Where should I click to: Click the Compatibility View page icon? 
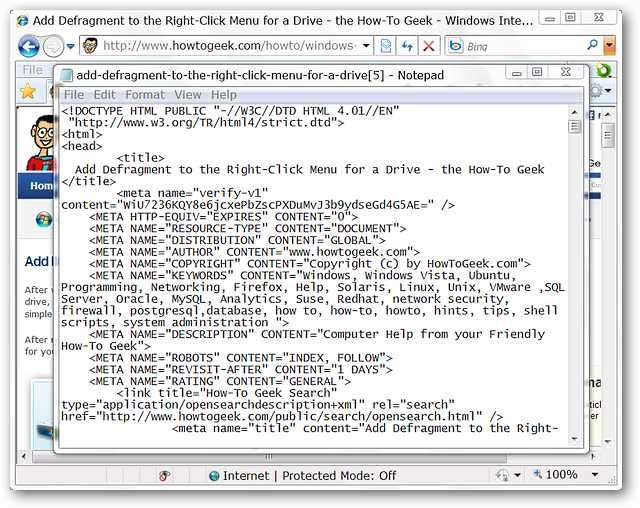click(385, 46)
